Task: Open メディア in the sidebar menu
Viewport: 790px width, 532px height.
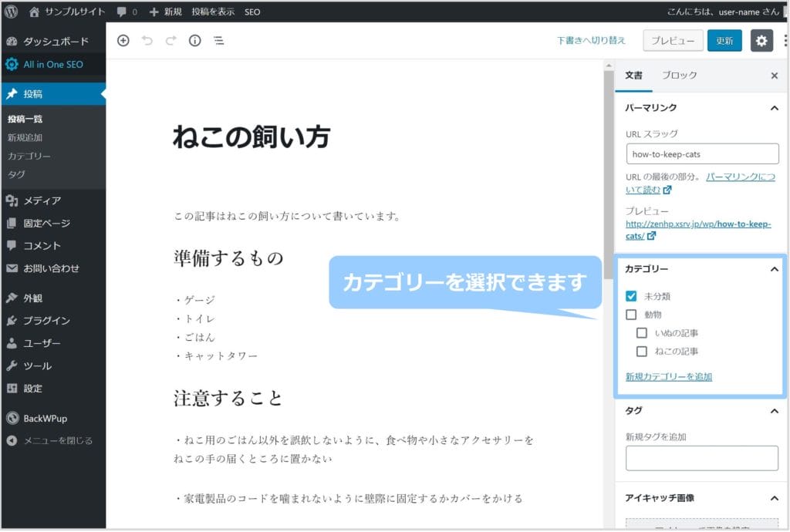Action: [x=42, y=200]
